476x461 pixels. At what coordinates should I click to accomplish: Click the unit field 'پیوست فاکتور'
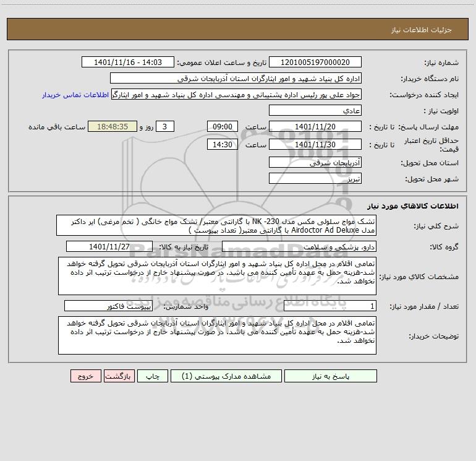pos(108,306)
